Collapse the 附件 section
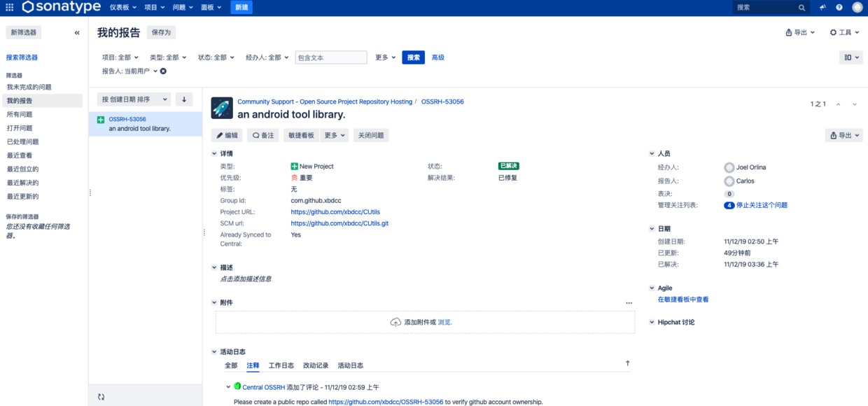868x406 pixels. (215, 302)
